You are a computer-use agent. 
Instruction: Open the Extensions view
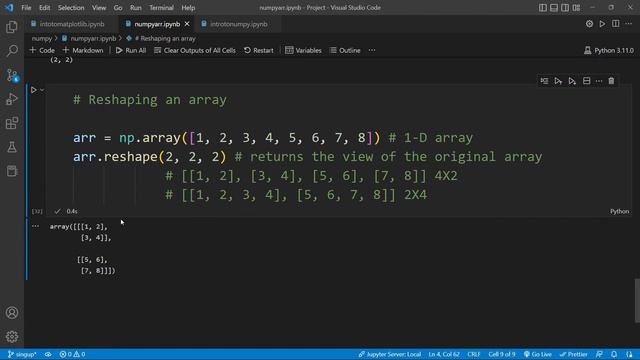tap(12, 123)
